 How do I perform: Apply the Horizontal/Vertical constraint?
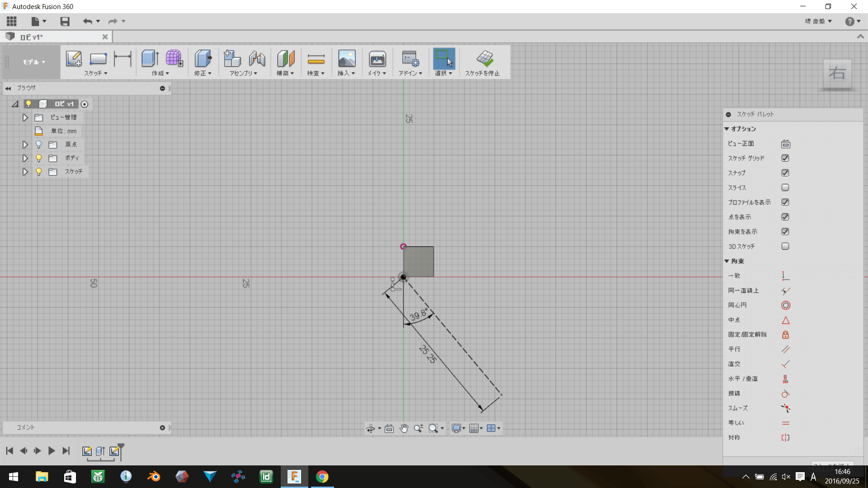(786, 379)
